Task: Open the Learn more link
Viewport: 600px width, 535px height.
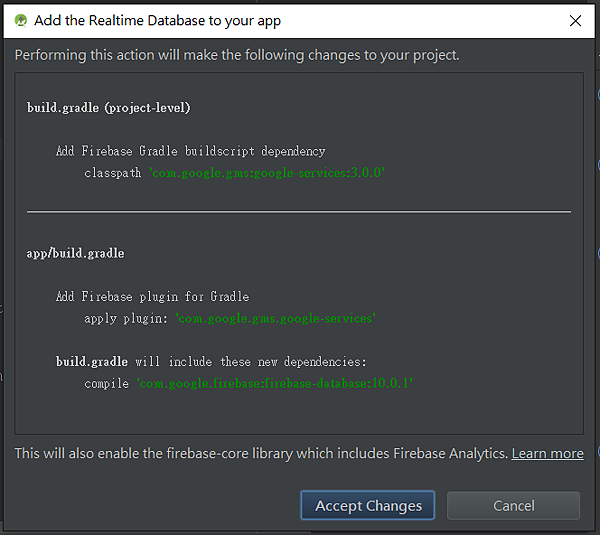Action: point(548,453)
